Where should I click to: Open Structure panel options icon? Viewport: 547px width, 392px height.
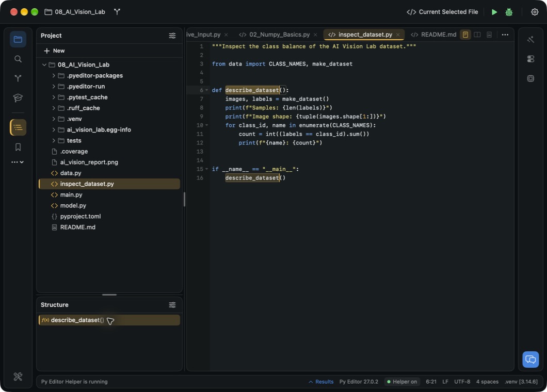pyautogui.click(x=172, y=305)
